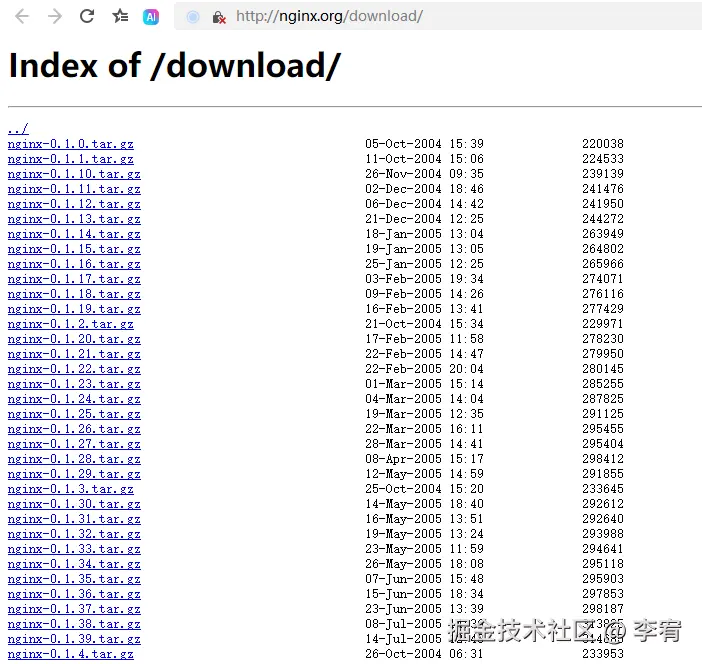Download nginx-0.1.19.tar.gz

74,309
